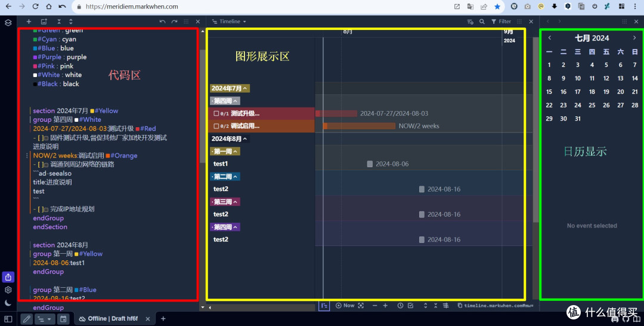Screen dimensions: 644x326
Task: Click the share icon in left sidebar
Action: pyautogui.click(x=8, y=276)
